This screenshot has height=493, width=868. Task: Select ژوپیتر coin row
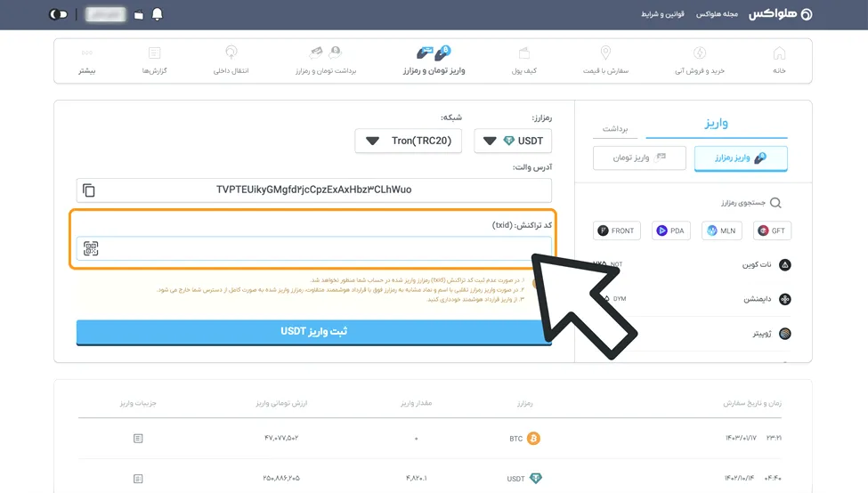pos(692,334)
